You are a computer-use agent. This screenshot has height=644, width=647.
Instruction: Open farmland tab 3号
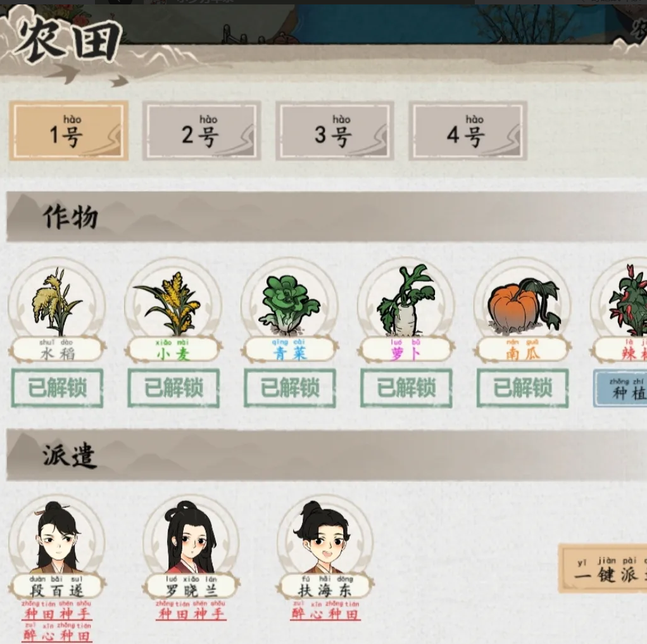(335, 131)
